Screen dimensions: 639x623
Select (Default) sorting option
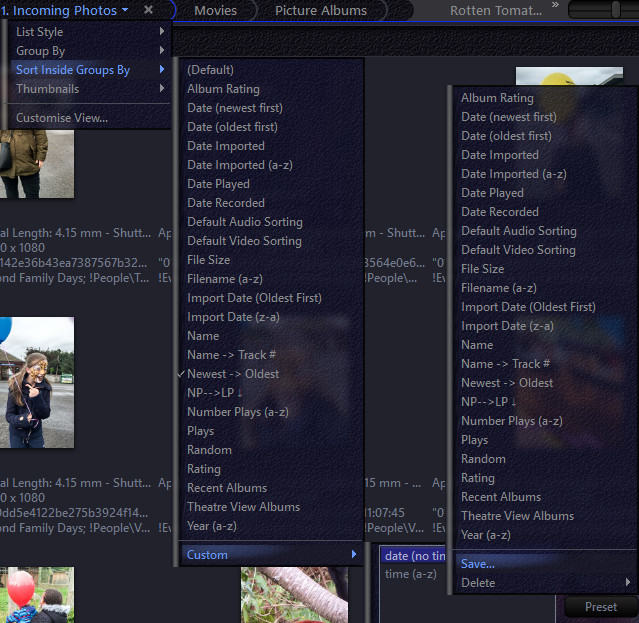coord(210,70)
